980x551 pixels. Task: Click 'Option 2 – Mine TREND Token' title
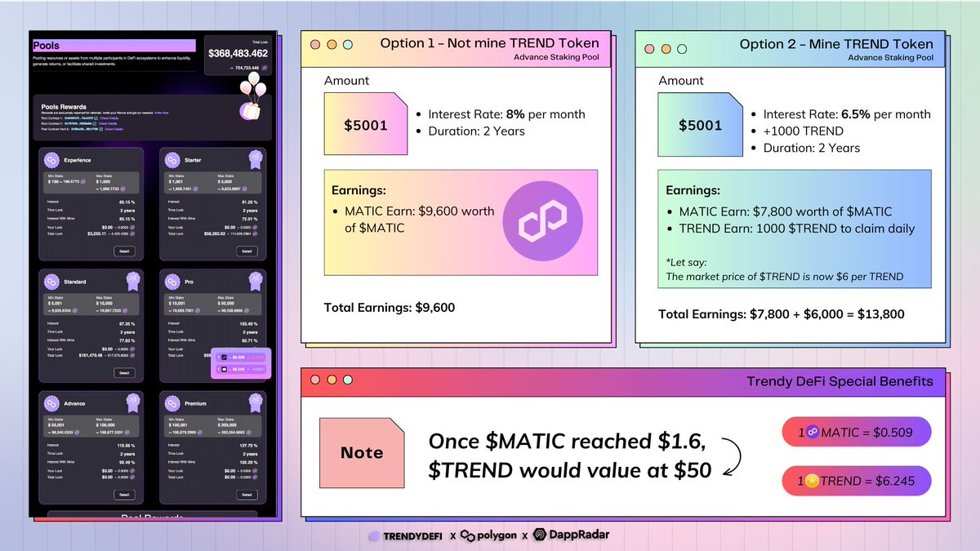tap(836, 44)
